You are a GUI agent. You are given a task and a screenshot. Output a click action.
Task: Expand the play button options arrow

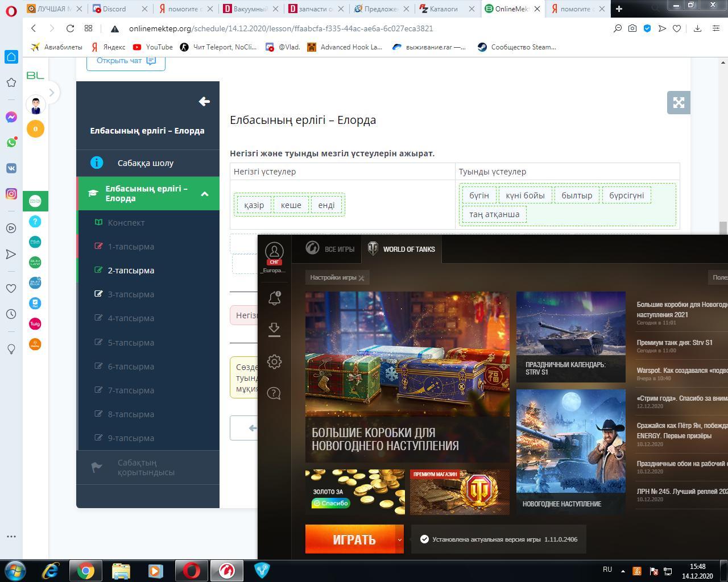399,539
